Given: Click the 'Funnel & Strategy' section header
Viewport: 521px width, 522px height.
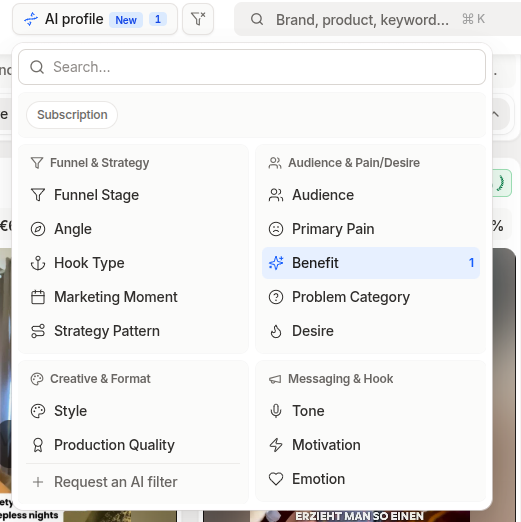Looking at the screenshot, I should coord(99,163).
